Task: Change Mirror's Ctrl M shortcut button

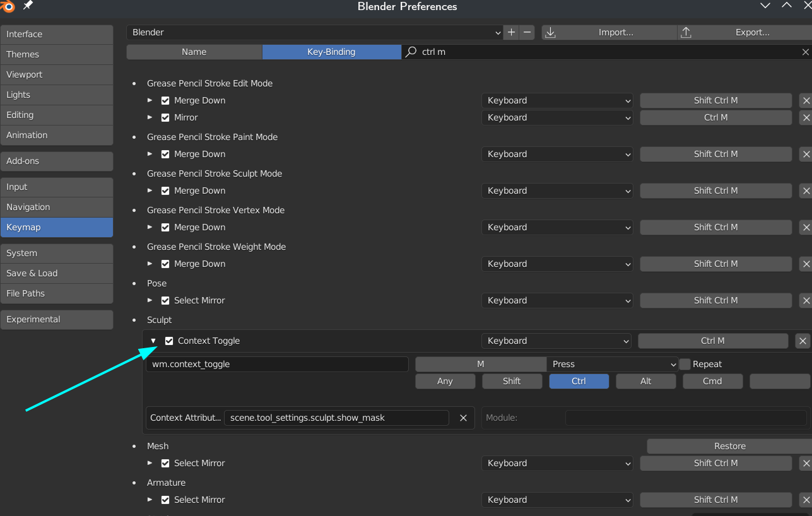Action: (716, 117)
